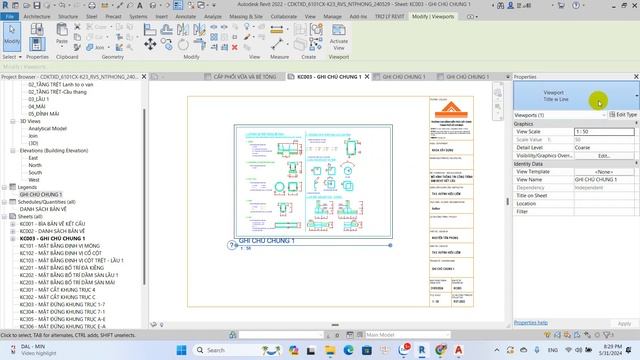Open worksets icon in status bar

coord(233,335)
